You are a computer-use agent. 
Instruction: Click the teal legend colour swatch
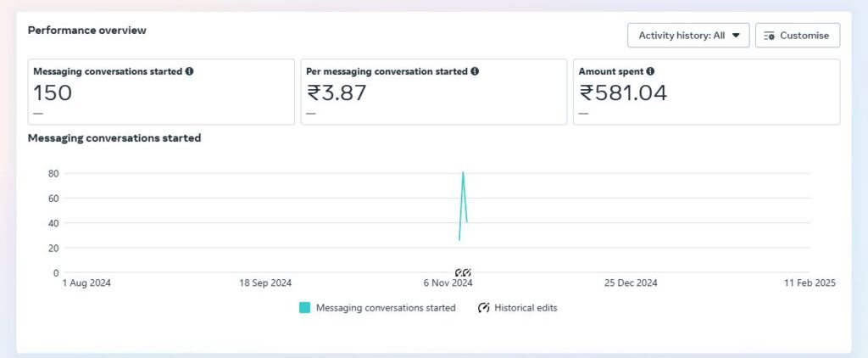[x=305, y=308]
